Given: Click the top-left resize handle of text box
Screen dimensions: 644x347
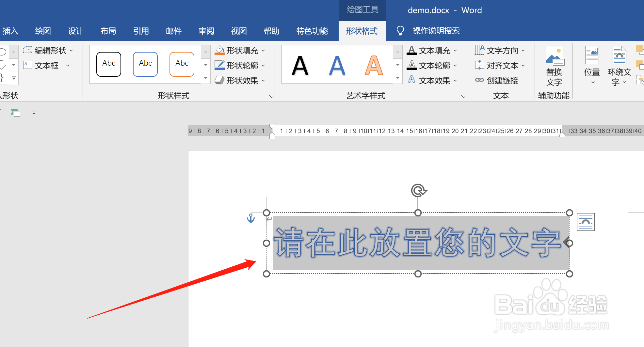Looking at the screenshot, I should click(266, 213).
